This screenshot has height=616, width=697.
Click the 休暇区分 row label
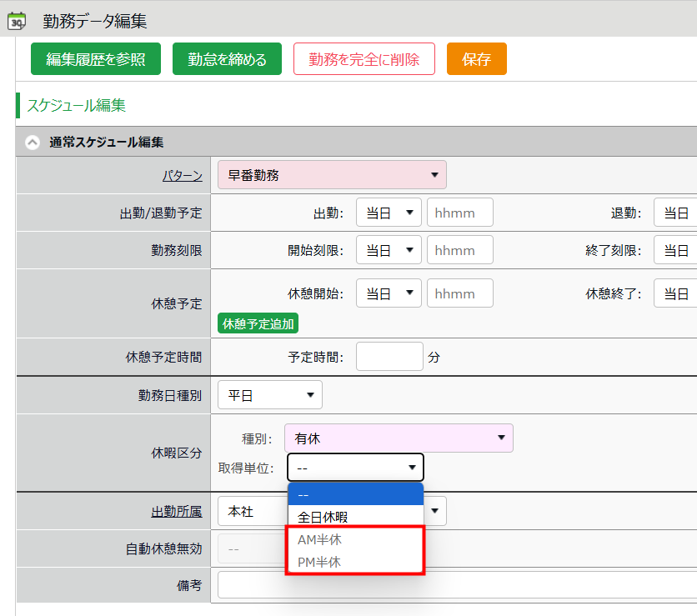[177, 453]
